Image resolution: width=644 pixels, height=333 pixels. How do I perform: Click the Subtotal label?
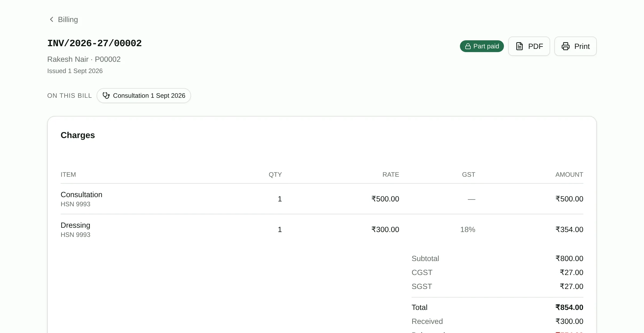click(x=425, y=259)
